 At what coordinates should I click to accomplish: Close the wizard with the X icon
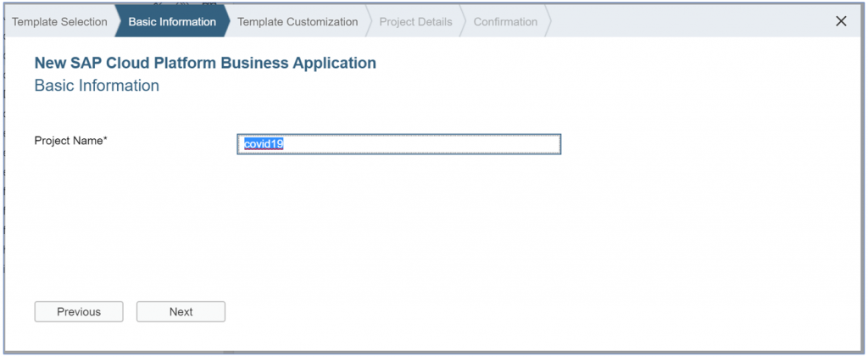pyautogui.click(x=841, y=21)
